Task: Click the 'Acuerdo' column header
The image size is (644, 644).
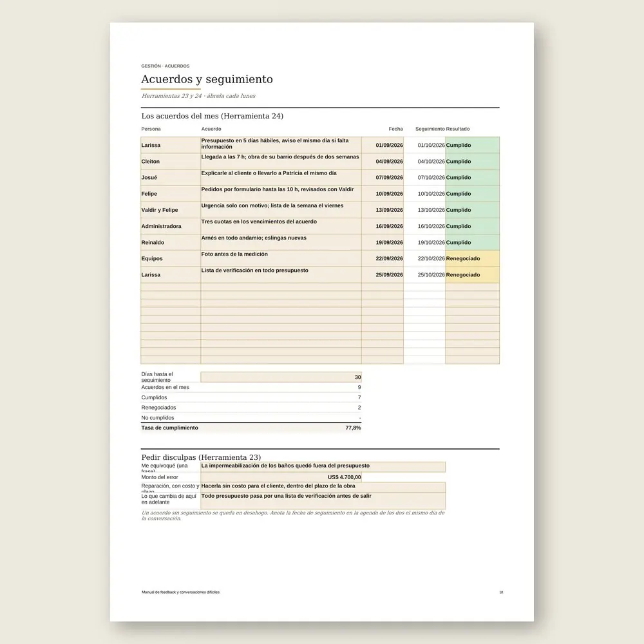Action: [211, 129]
